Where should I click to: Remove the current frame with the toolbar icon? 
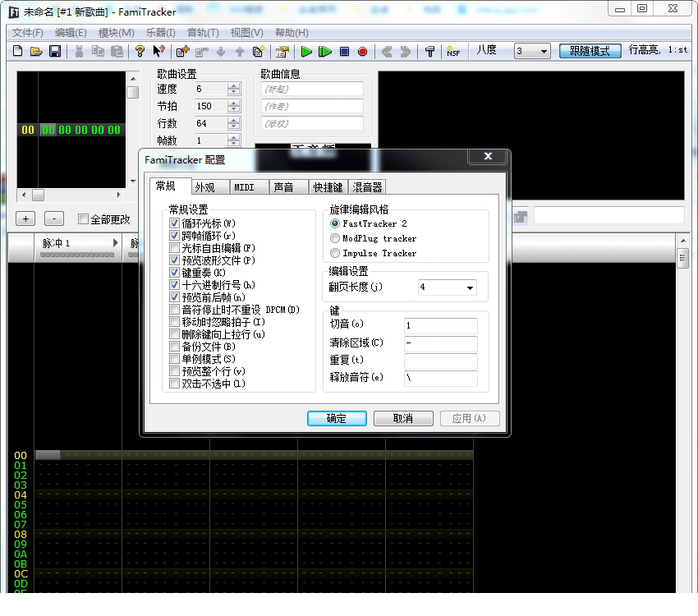tap(202, 52)
